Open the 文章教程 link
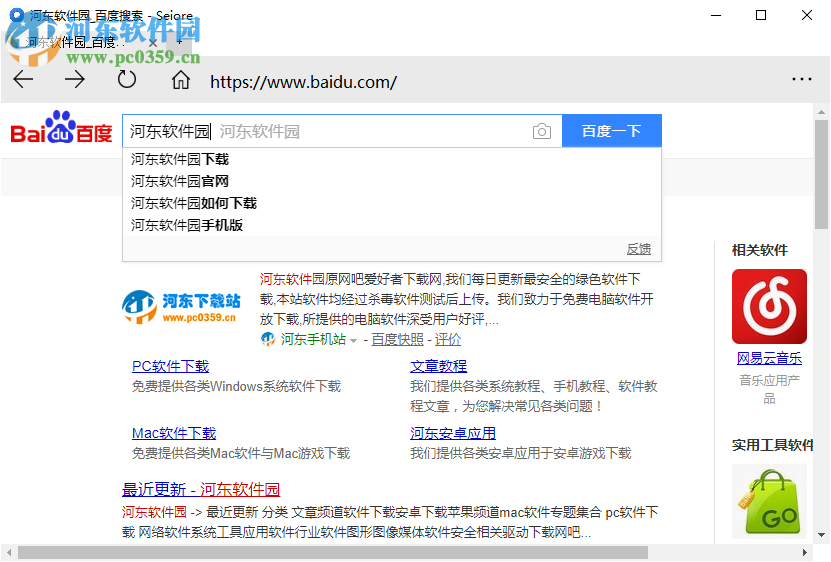 [438, 366]
